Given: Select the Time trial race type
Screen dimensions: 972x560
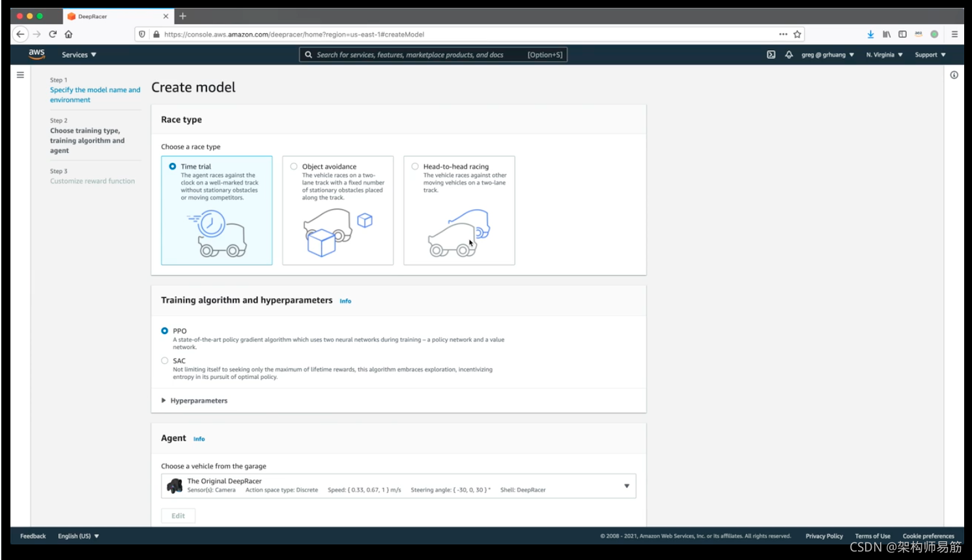Looking at the screenshot, I should (x=217, y=210).
